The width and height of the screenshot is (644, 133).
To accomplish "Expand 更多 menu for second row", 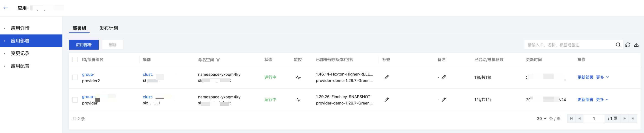I will tap(602, 100).
